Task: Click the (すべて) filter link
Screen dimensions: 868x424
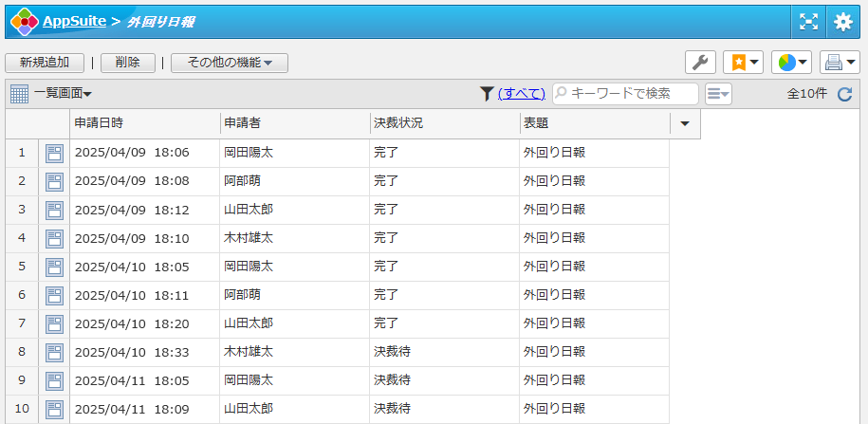Action: pyautogui.click(x=522, y=93)
